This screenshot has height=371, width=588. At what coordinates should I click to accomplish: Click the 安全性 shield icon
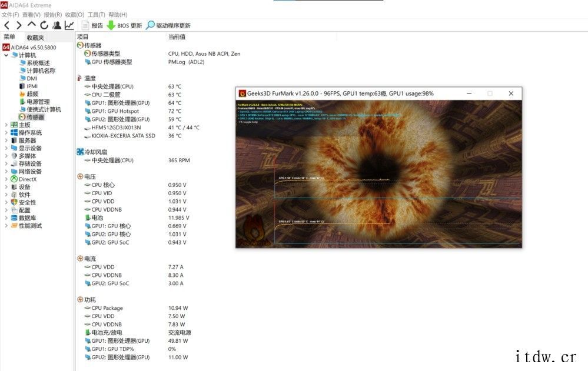(14, 202)
